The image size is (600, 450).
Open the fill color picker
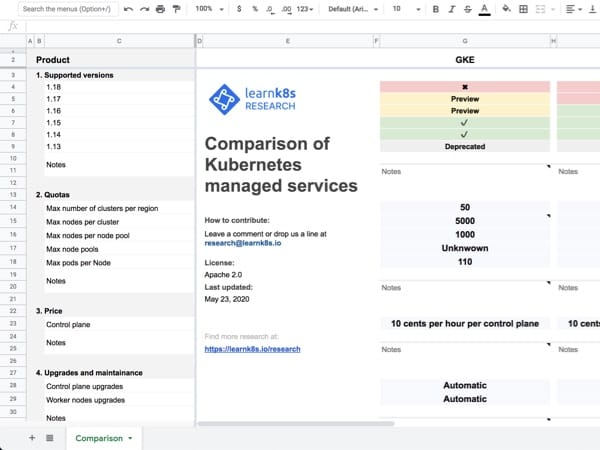[507, 9]
